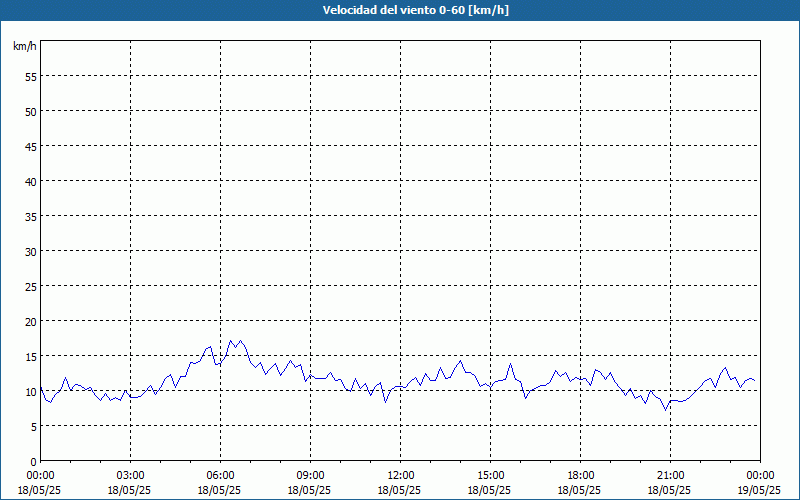Click the 10 value on the y-axis
This screenshot has height=500, width=800.
[31, 392]
